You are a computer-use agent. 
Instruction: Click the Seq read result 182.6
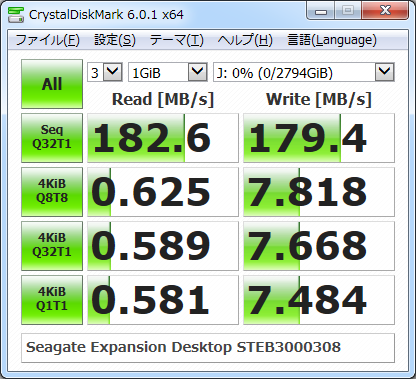(x=163, y=138)
